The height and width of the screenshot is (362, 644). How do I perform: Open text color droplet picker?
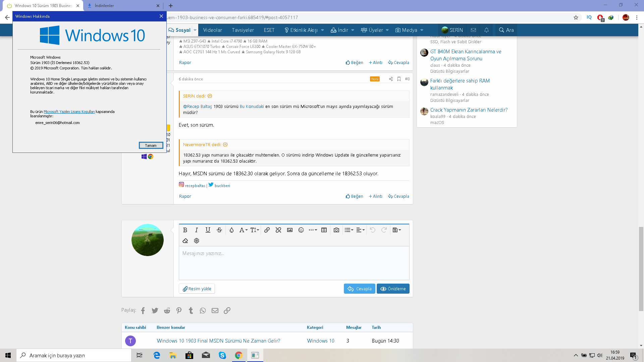(231, 230)
